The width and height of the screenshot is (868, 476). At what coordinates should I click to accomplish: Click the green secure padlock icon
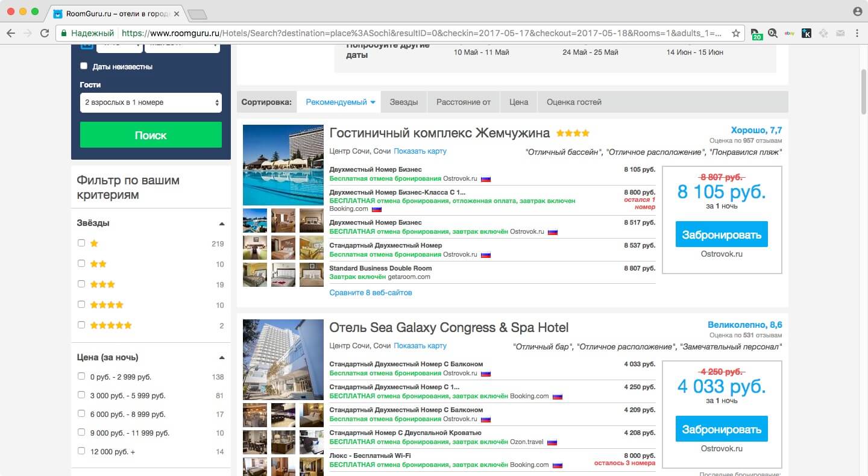tap(64, 33)
